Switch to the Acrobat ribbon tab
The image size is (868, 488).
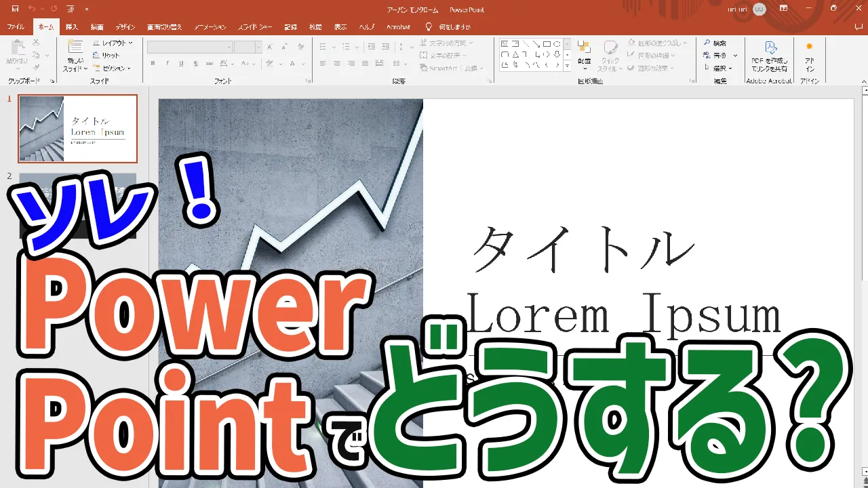[398, 27]
